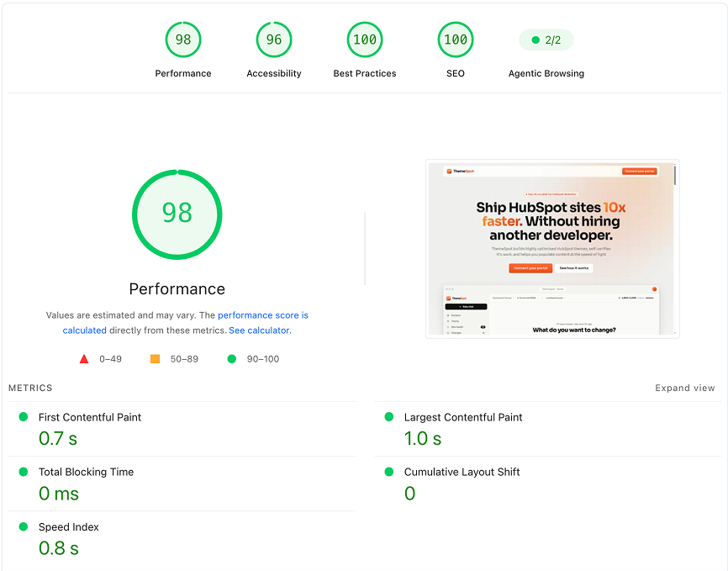Click the Best Practices 100 score gauge
The width and height of the screenshot is (728, 571).
point(365,40)
